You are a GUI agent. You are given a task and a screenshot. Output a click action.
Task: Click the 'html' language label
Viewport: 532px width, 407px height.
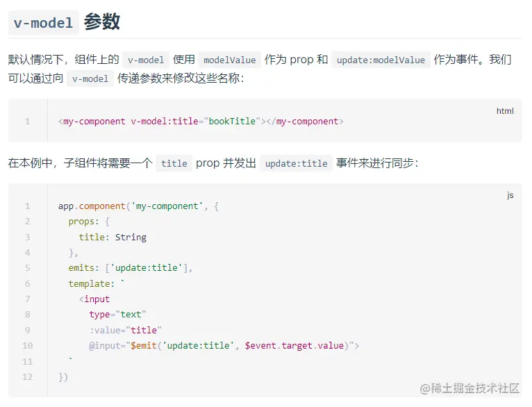[505, 111]
